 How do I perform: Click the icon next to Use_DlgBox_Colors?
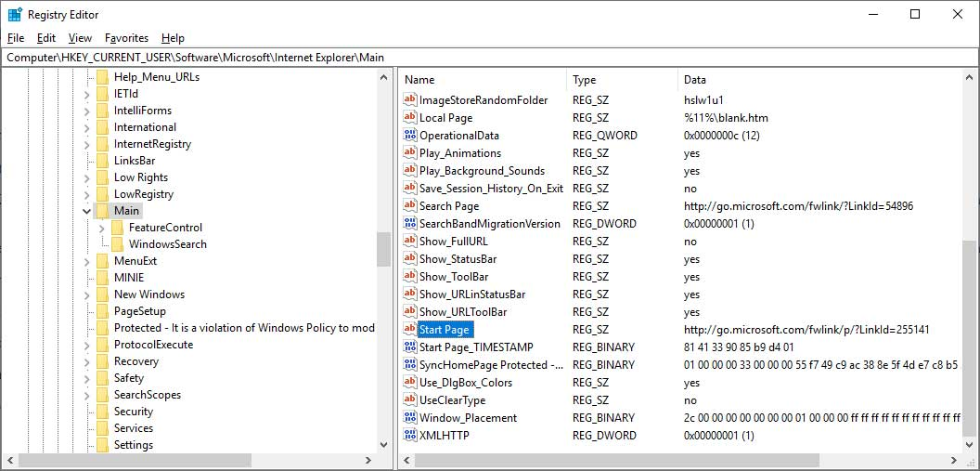410,382
